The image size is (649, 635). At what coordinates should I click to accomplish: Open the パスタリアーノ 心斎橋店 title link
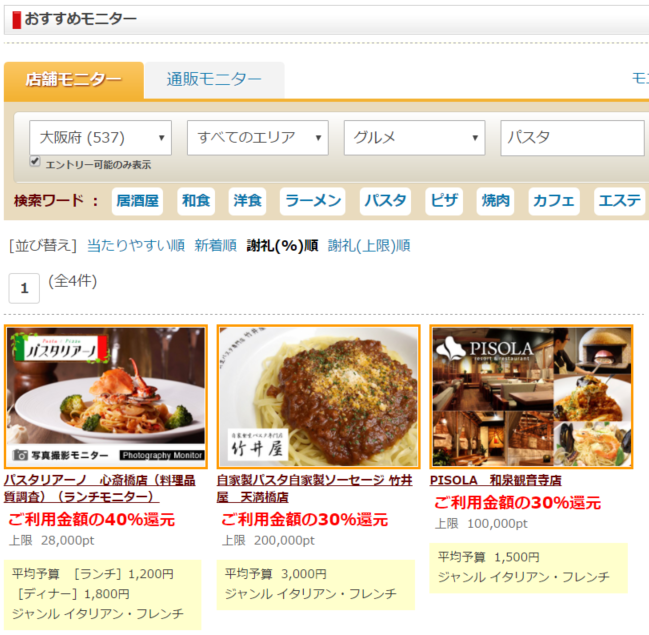pos(100,488)
